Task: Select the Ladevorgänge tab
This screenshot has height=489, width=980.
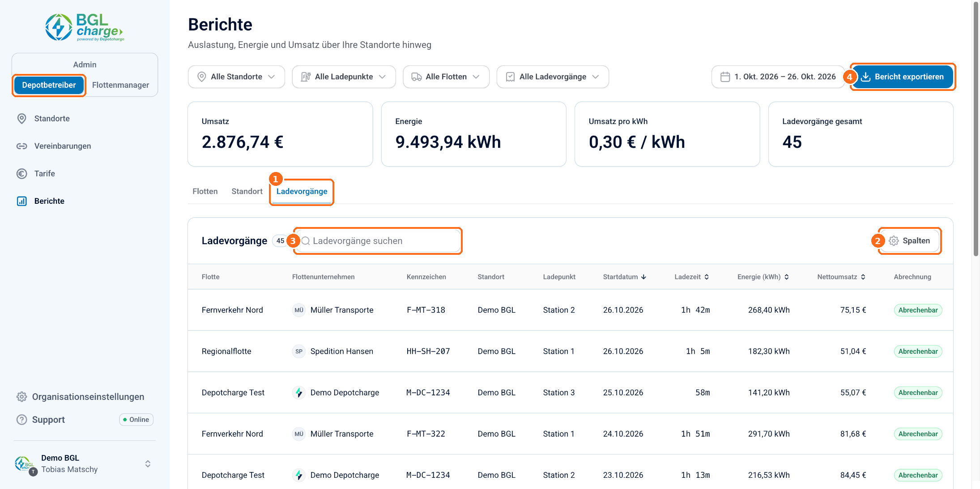Action: pos(302,191)
